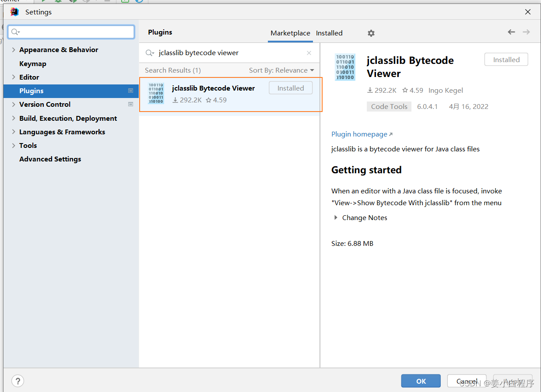Click Installed button in search result row
This screenshot has width=541, height=392.
coord(291,88)
